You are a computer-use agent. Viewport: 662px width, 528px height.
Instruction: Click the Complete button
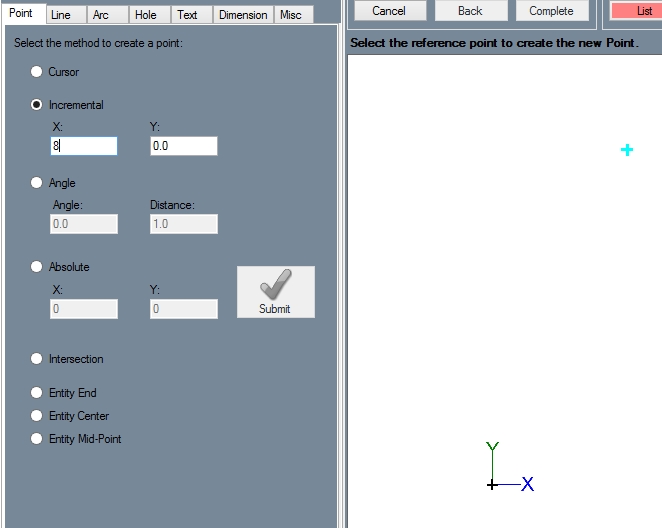(x=551, y=11)
